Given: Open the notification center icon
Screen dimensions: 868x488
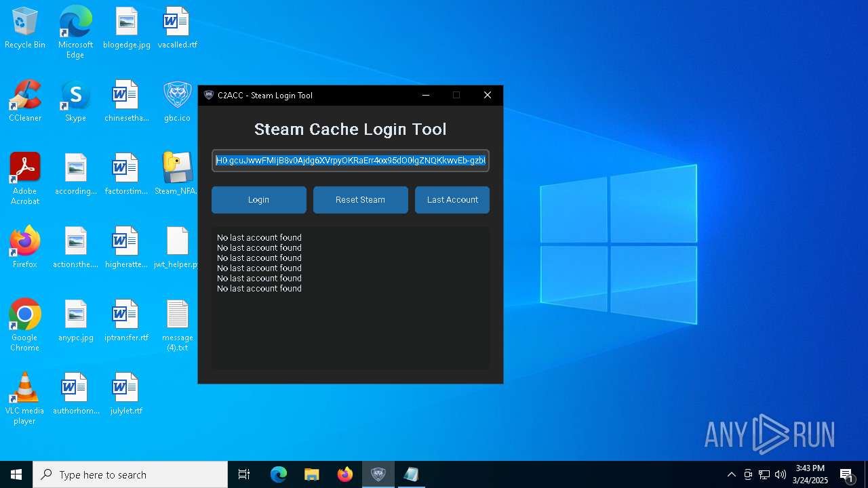Looking at the screenshot, I should (847, 474).
